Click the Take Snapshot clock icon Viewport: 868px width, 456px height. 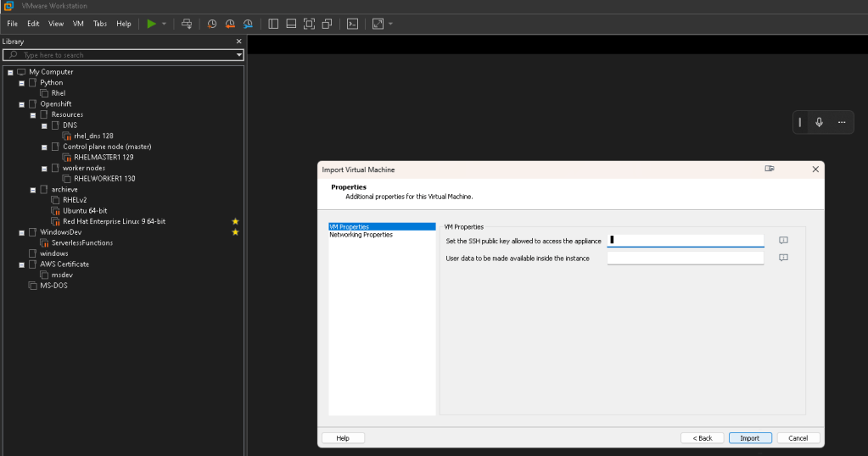[x=212, y=24]
